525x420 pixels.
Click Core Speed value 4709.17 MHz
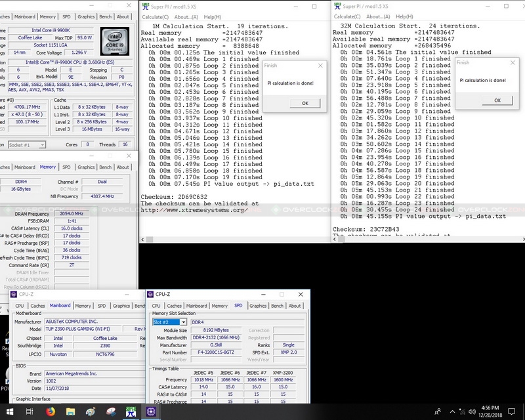pyautogui.click(x=27, y=107)
